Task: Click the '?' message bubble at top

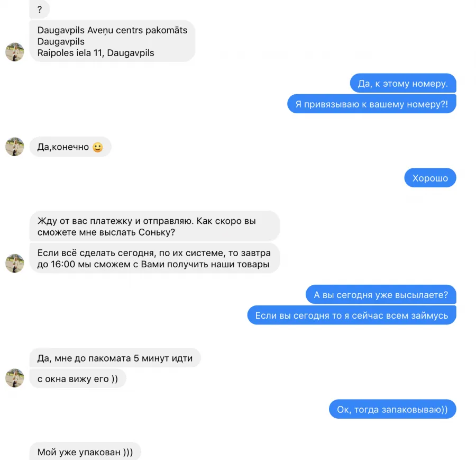Action: point(40,9)
